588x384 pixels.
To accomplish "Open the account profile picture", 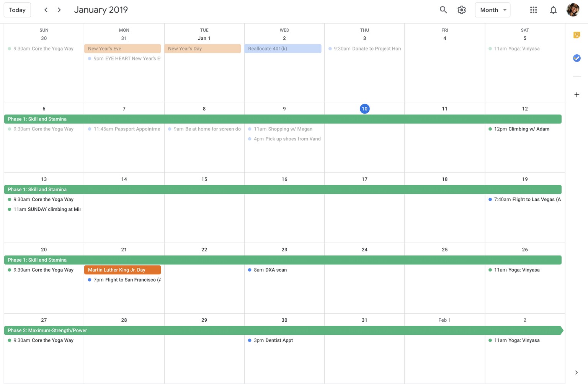I will 573,10.
